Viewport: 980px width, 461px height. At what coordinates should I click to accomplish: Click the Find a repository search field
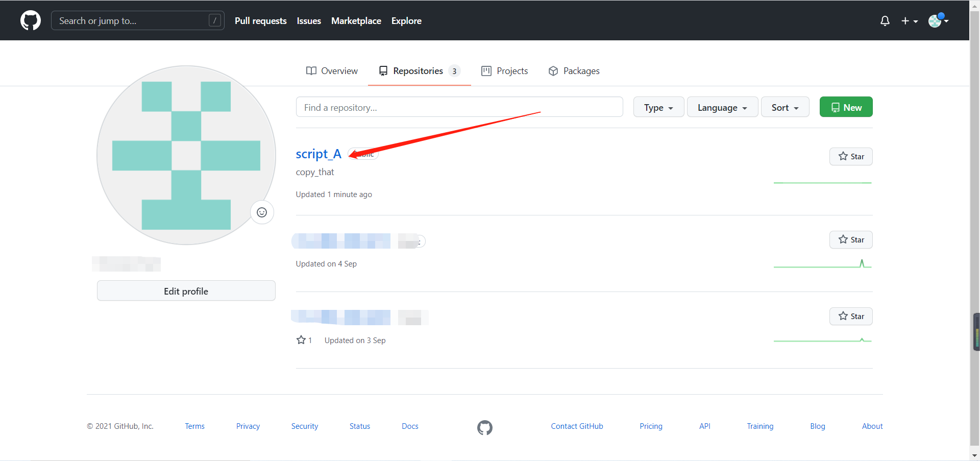(459, 107)
